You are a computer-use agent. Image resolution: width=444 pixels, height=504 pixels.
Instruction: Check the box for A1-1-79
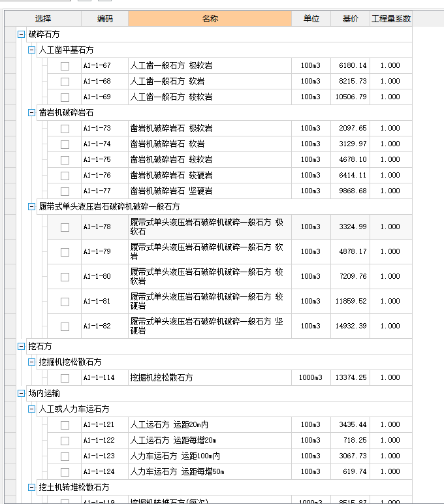65,252
